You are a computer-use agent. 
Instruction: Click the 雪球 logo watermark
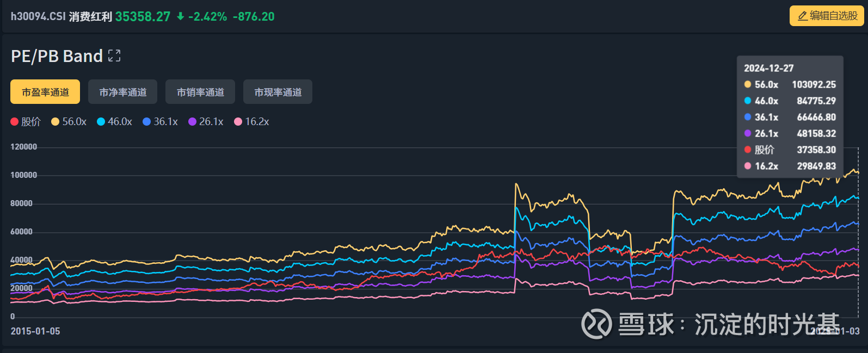coord(596,324)
